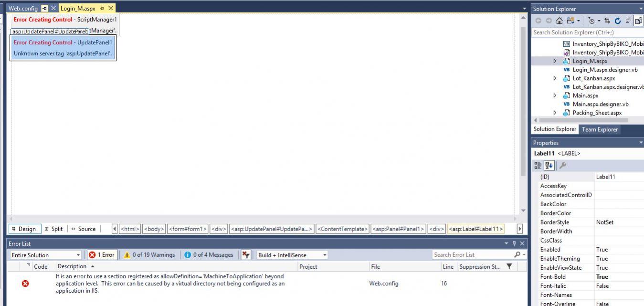
Task: Toggle the 0 of 19 Warnings filter
Action: [x=149, y=255]
